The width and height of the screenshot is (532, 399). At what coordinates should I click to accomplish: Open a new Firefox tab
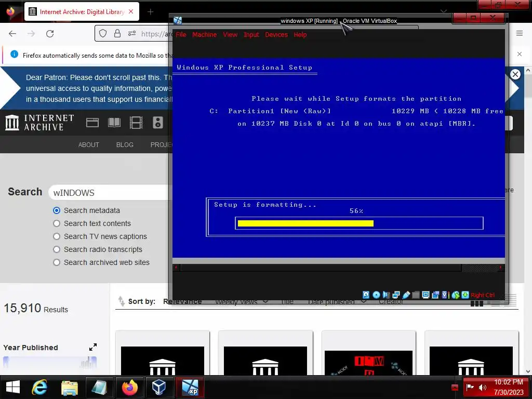tap(150, 12)
